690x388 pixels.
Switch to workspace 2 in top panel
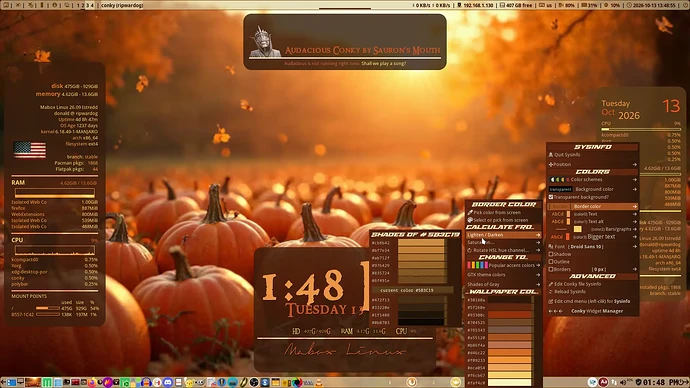coord(83,5)
